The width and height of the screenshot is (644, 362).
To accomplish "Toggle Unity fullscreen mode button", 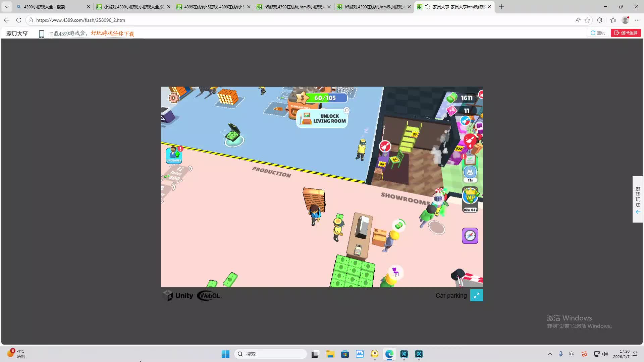I will coord(476,295).
